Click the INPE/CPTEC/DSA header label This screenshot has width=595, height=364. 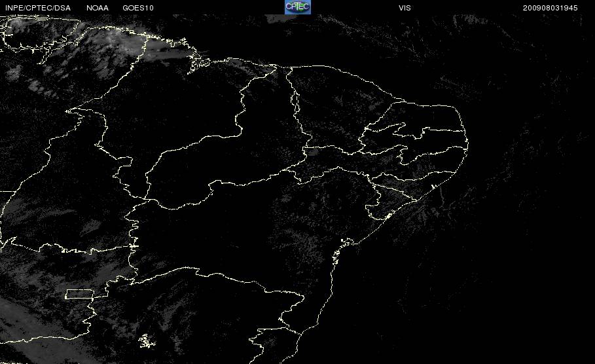pos(38,8)
